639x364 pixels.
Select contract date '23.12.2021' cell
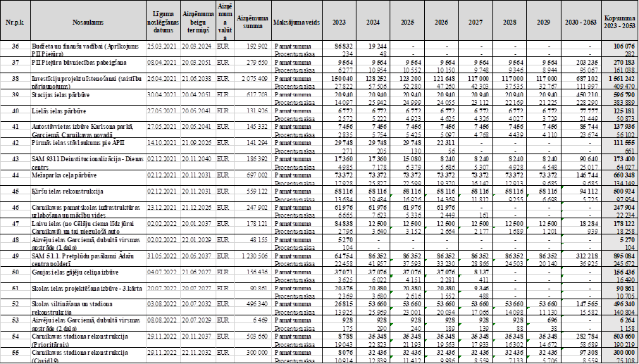click(x=163, y=209)
